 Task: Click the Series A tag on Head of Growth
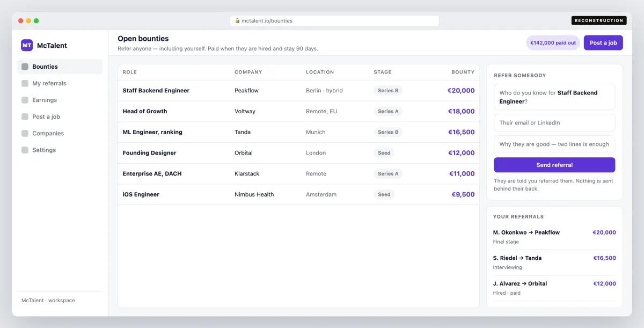[x=388, y=111]
